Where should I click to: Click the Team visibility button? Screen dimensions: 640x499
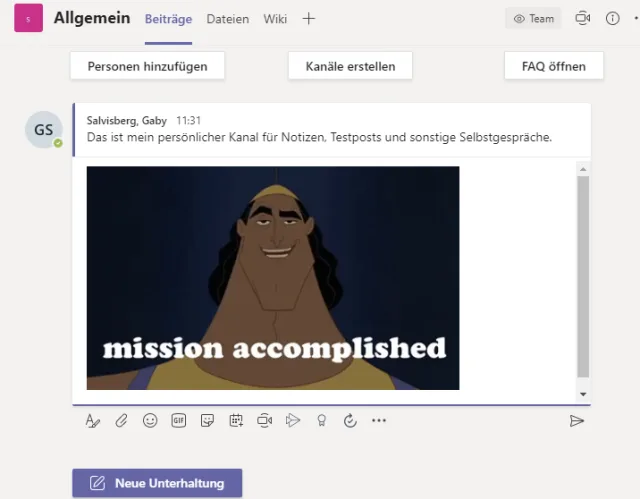point(533,18)
